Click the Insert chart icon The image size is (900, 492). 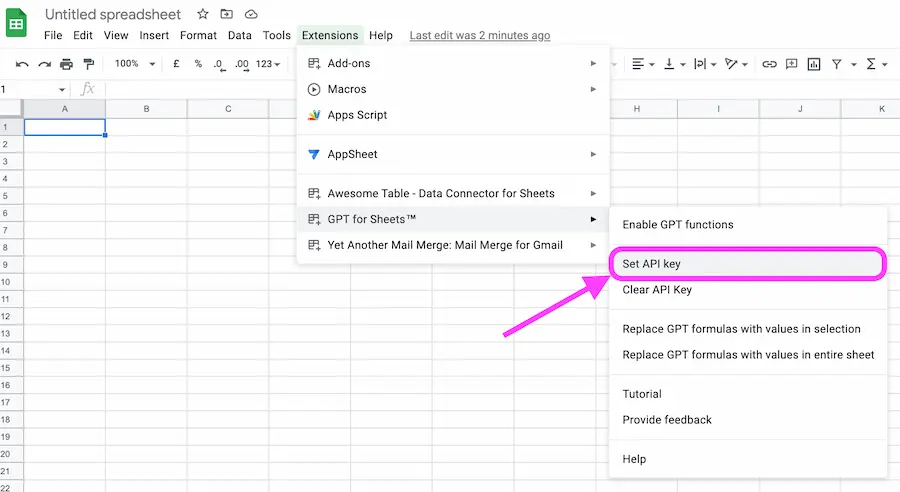(x=814, y=64)
